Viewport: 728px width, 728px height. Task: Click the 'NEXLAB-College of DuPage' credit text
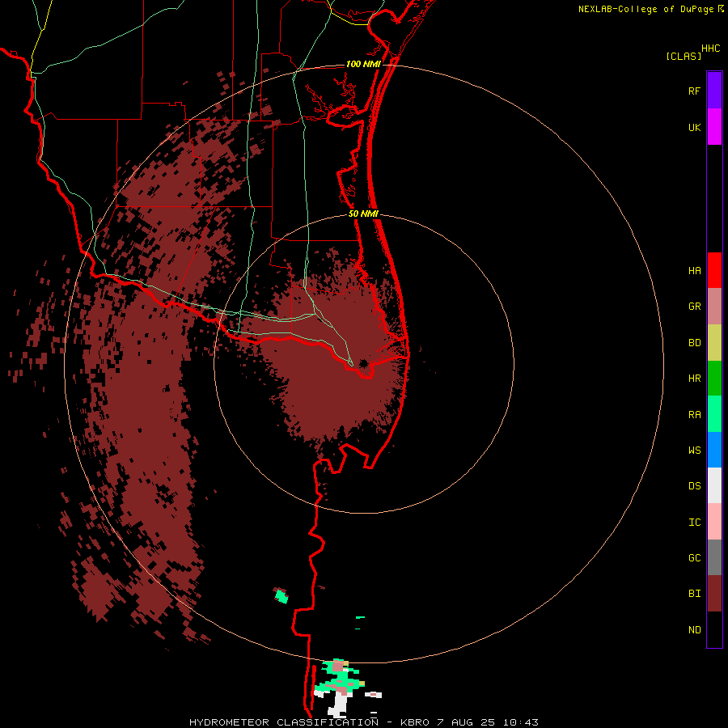coord(645,9)
